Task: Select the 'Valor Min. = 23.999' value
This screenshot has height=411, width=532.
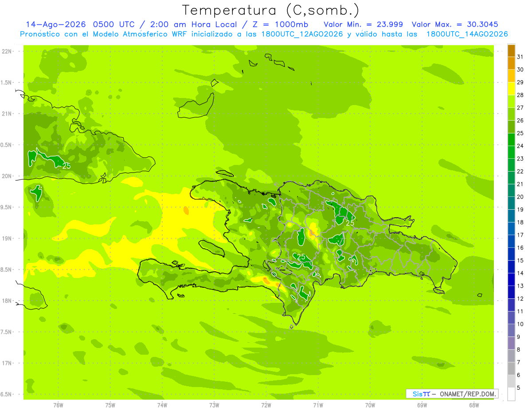Action: pyautogui.click(x=363, y=24)
